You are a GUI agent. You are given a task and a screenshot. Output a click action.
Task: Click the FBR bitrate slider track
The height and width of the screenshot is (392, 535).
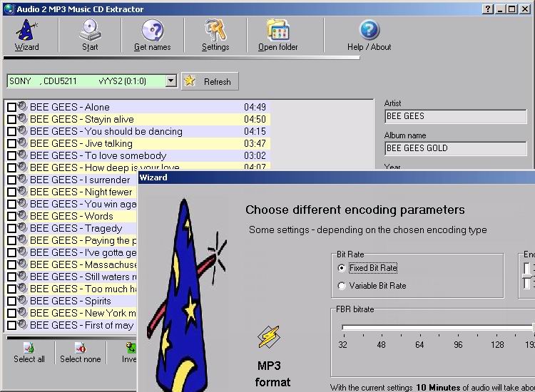pos(438,328)
